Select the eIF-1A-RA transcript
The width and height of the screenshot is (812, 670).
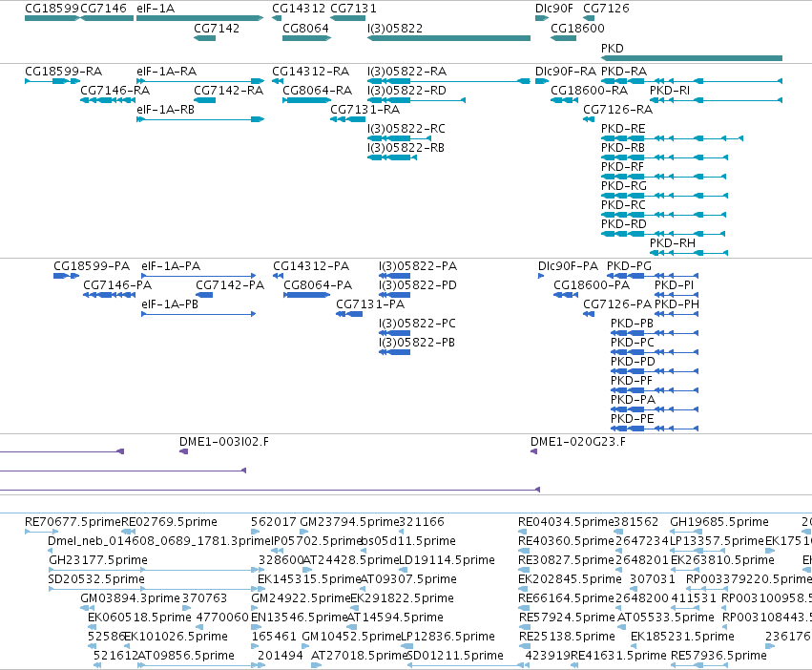coord(200,81)
